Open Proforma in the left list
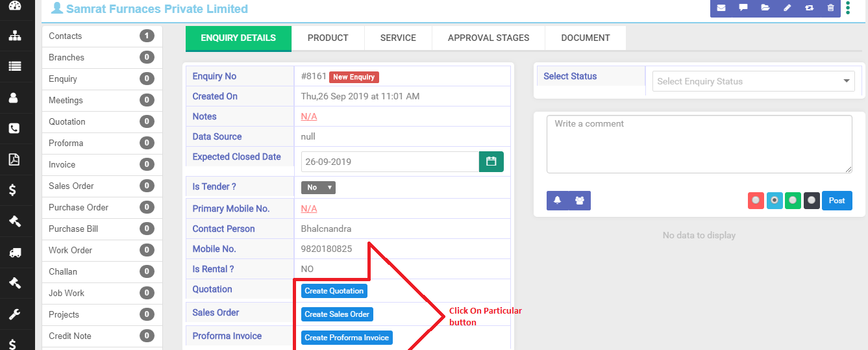The height and width of the screenshot is (350, 868). coord(102,144)
